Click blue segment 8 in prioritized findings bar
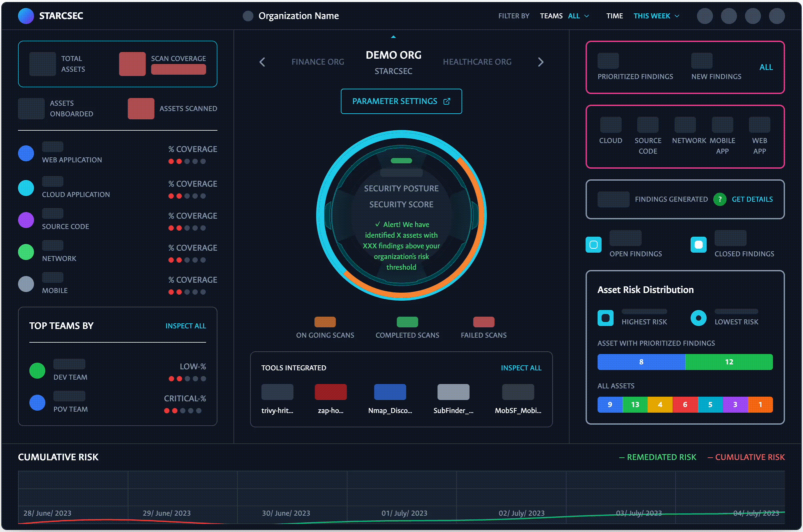 pyautogui.click(x=642, y=362)
